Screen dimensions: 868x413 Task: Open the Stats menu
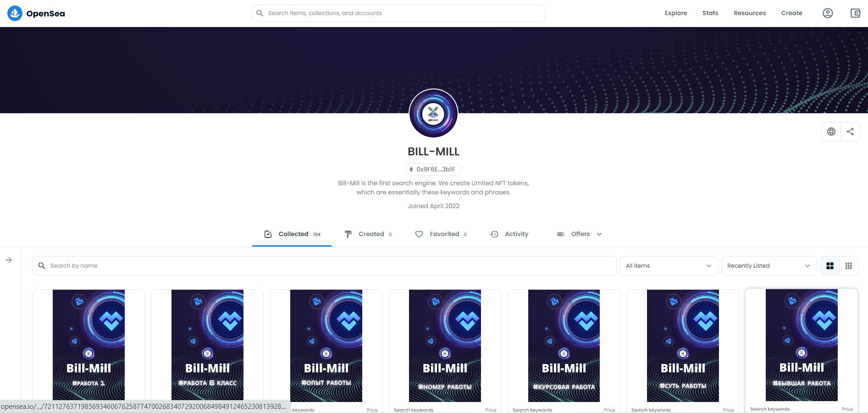point(710,13)
